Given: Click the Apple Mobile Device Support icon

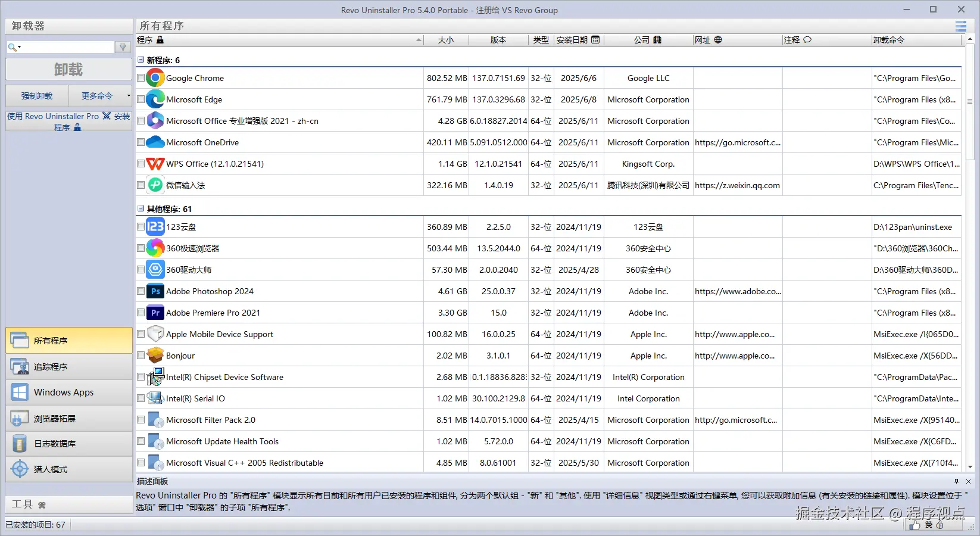Looking at the screenshot, I should tap(155, 334).
